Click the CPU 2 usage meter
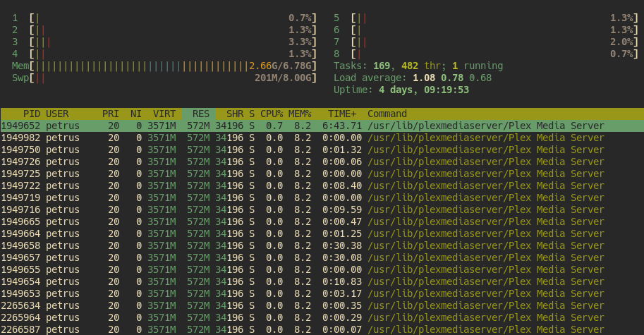 coord(164,30)
